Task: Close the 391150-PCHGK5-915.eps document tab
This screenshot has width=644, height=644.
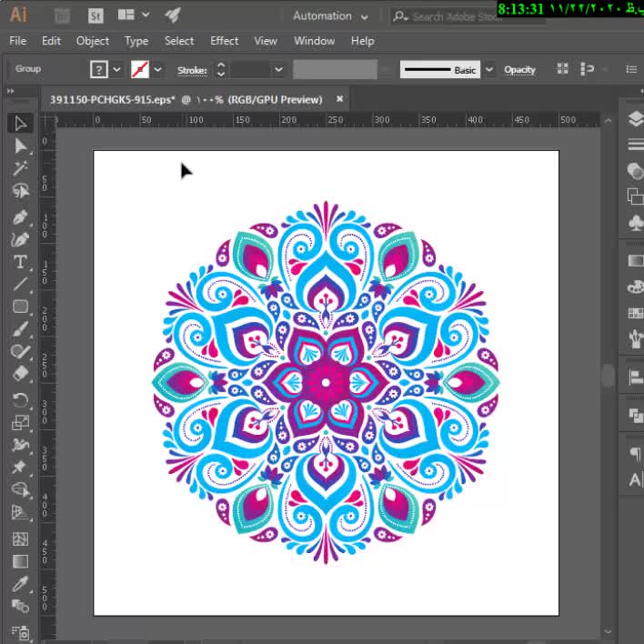Action: click(340, 99)
